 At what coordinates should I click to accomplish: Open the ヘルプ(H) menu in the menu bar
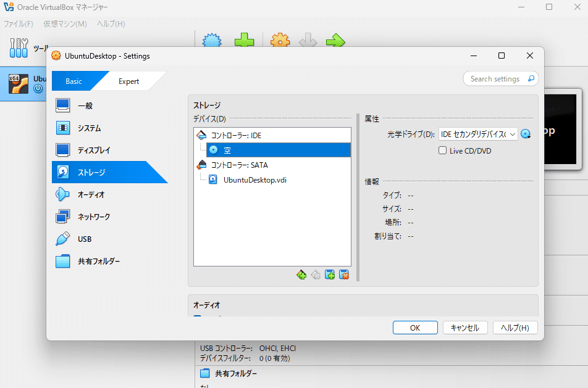click(x=111, y=24)
